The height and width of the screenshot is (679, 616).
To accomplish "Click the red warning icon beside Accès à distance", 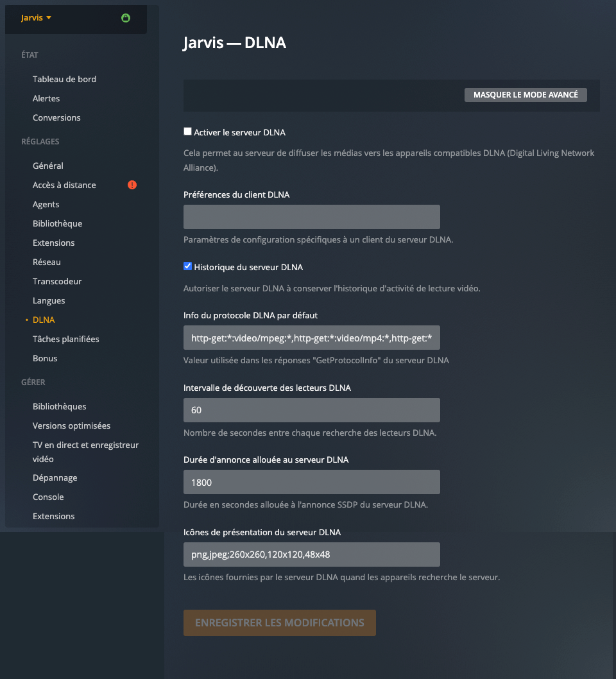I will (x=132, y=185).
